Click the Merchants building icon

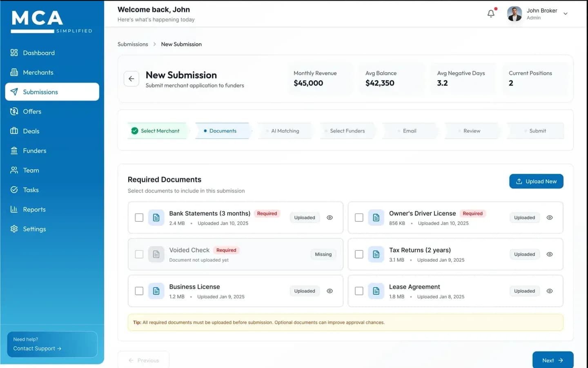point(14,72)
